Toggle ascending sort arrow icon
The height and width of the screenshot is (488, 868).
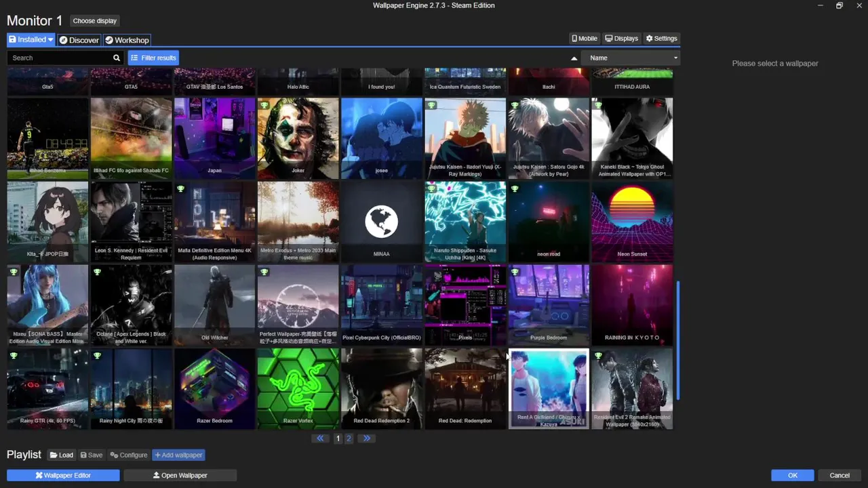pos(574,58)
